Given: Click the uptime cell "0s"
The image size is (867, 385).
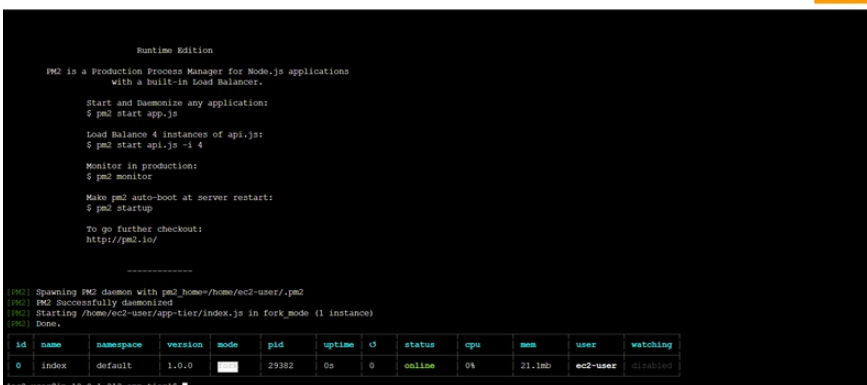Looking at the screenshot, I should pyautogui.click(x=328, y=366).
